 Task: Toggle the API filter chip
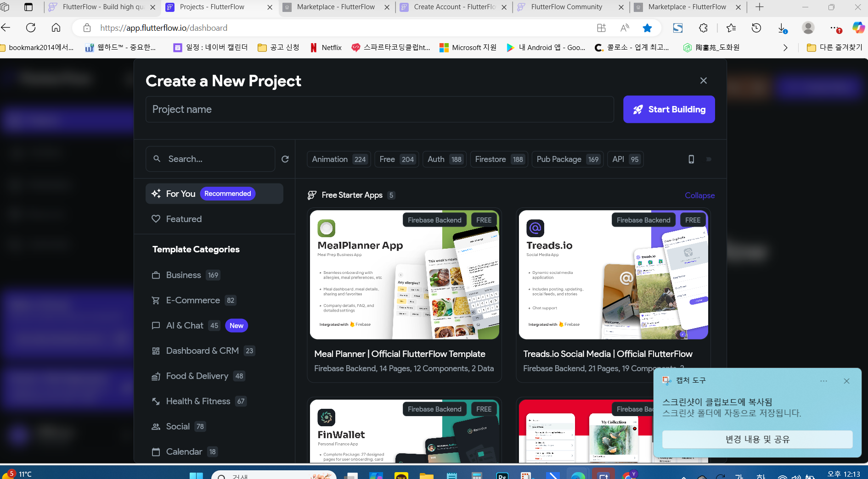pyautogui.click(x=626, y=159)
